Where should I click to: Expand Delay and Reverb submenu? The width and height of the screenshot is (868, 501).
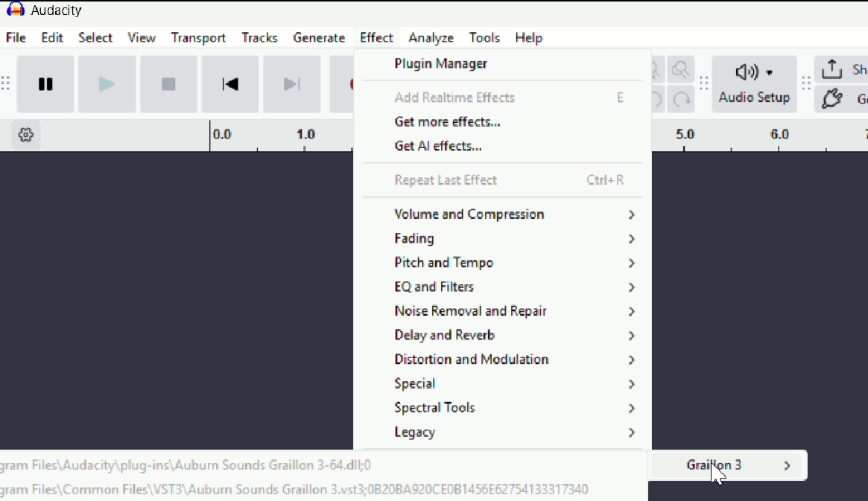[x=502, y=335]
